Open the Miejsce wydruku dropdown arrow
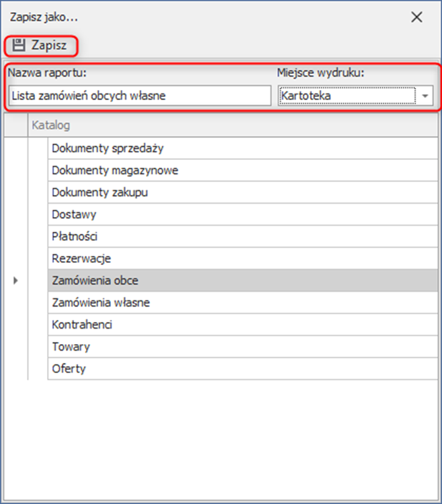 pos(425,96)
